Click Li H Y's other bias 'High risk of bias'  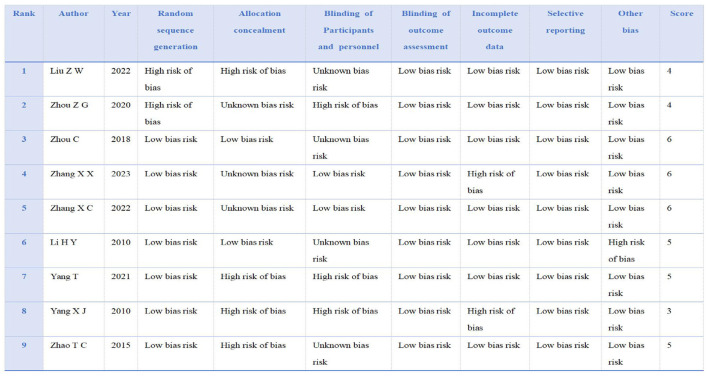coord(626,251)
